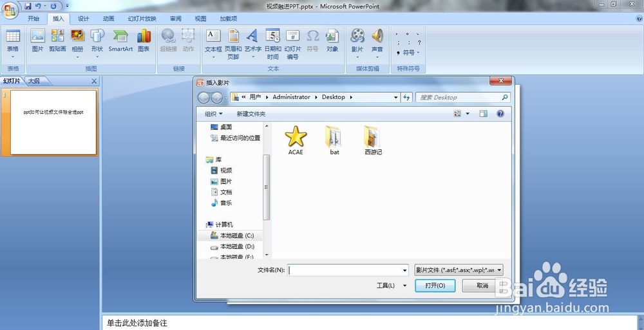Refresh the Desktop folder location
This screenshot has width=644, height=330.
click(406, 97)
